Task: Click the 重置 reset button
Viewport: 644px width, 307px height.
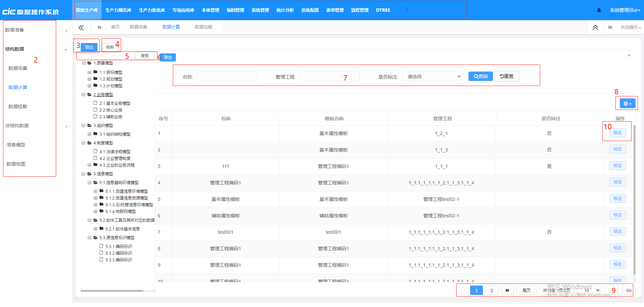Action: pyautogui.click(x=506, y=76)
